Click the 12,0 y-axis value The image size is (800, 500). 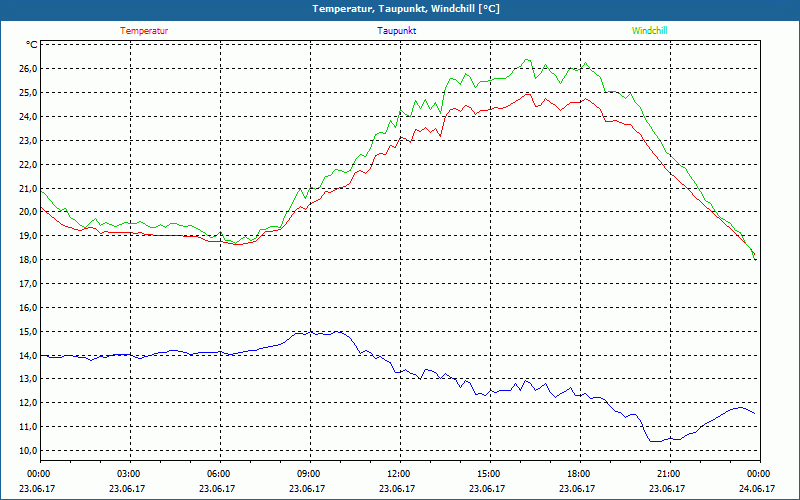coord(29,403)
